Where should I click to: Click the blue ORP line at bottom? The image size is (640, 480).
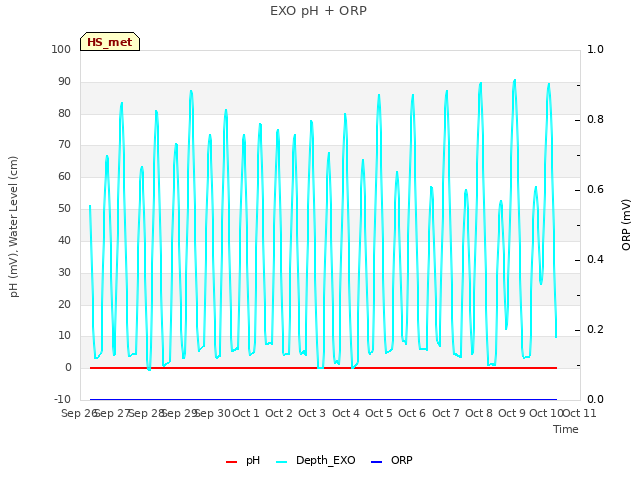pyautogui.click(x=323, y=399)
